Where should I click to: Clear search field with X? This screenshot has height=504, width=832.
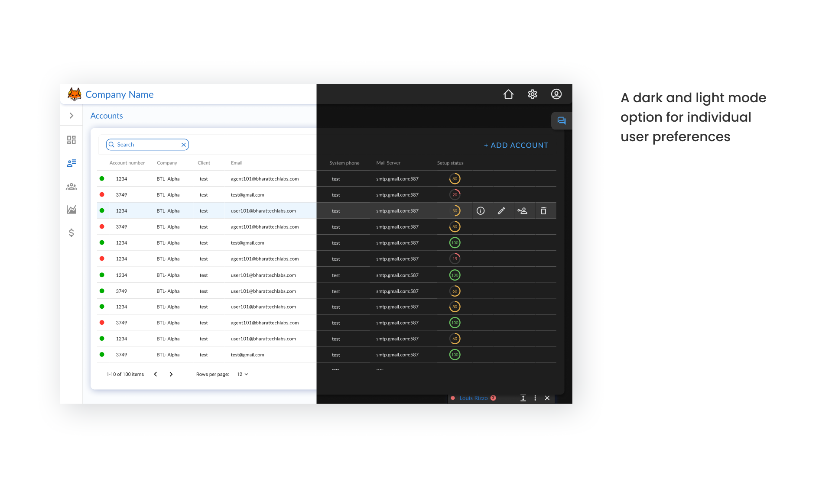pos(184,145)
